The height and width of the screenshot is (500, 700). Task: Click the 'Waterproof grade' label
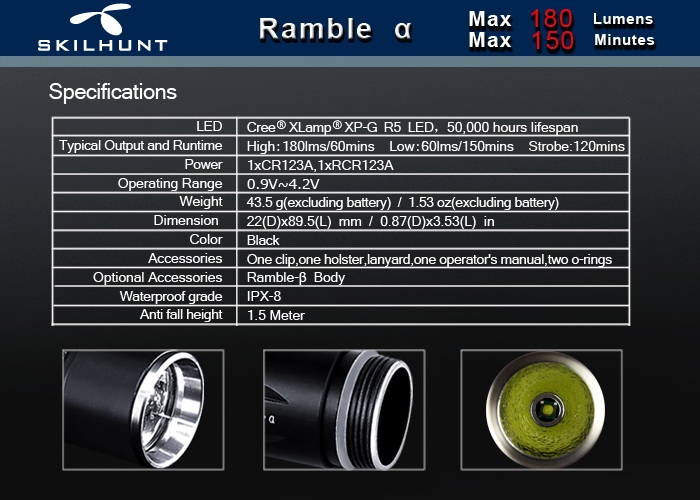tap(171, 296)
